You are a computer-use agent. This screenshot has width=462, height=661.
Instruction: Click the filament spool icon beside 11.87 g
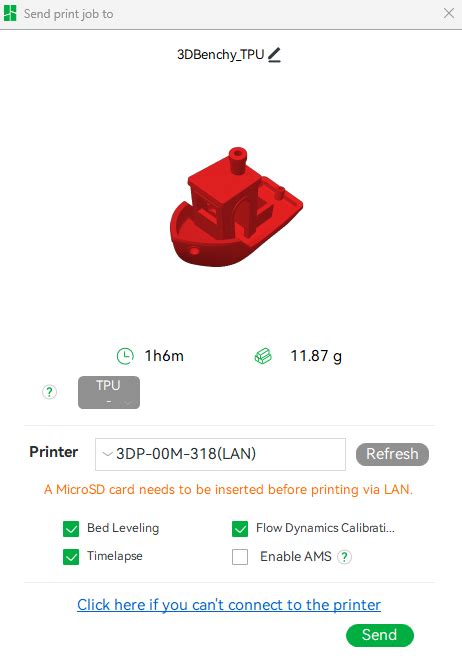pos(263,356)
